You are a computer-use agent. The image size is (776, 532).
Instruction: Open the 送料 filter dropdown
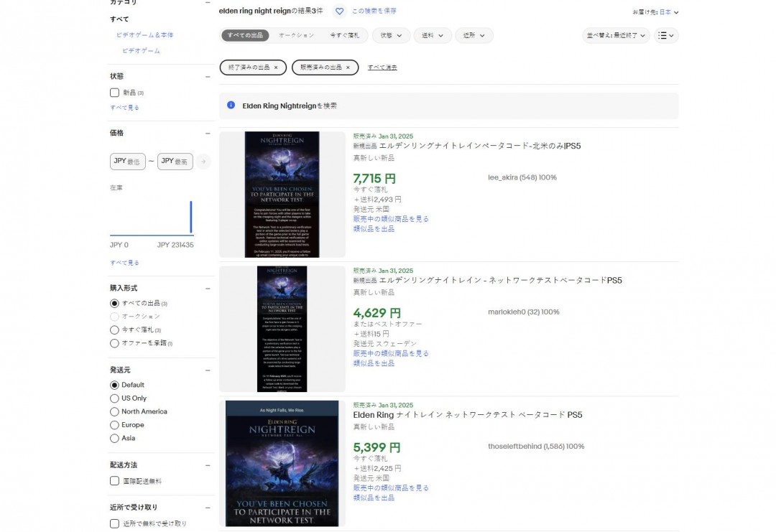[x=433, y=36]
